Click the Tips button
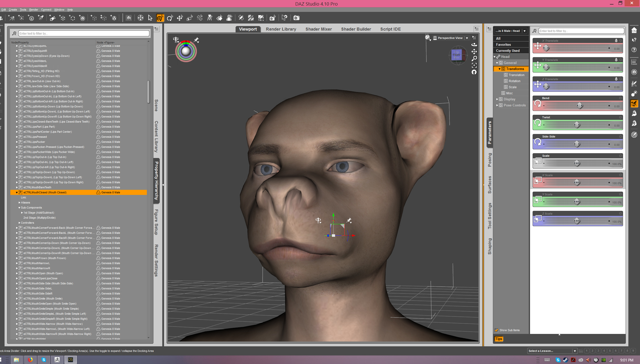The image size is (640, 364). 498,339
